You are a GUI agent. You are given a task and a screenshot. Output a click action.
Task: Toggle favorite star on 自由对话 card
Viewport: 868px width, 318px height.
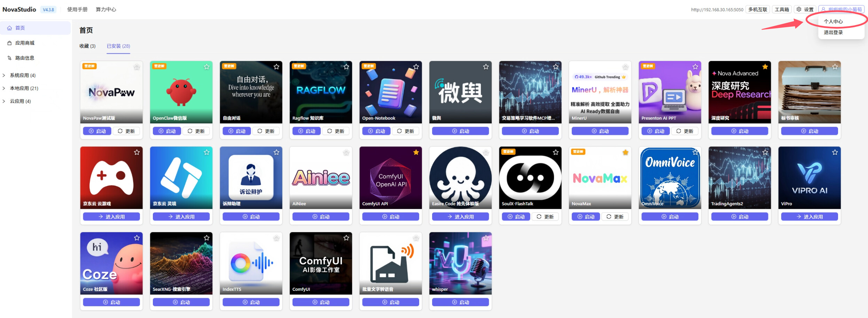(276, 67)
